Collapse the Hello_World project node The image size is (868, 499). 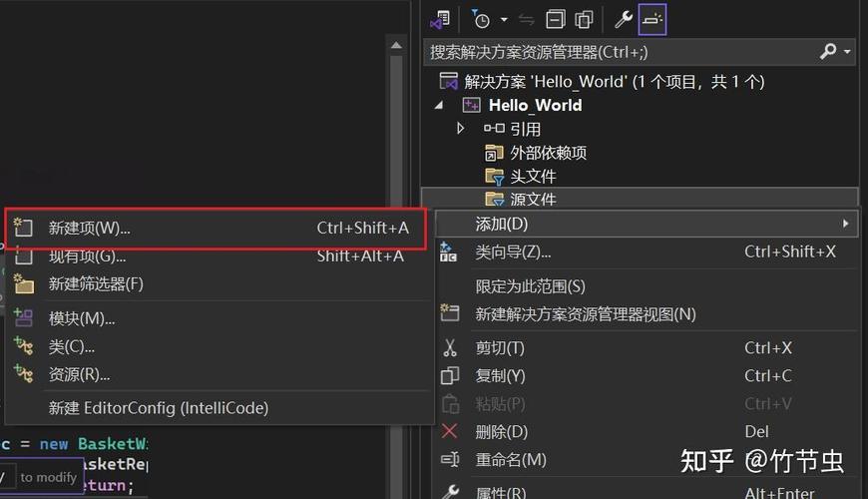(x=439, y=105)
